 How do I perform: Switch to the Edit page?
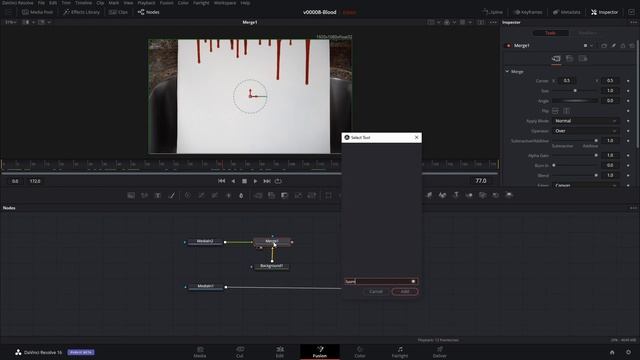(280, 352)
